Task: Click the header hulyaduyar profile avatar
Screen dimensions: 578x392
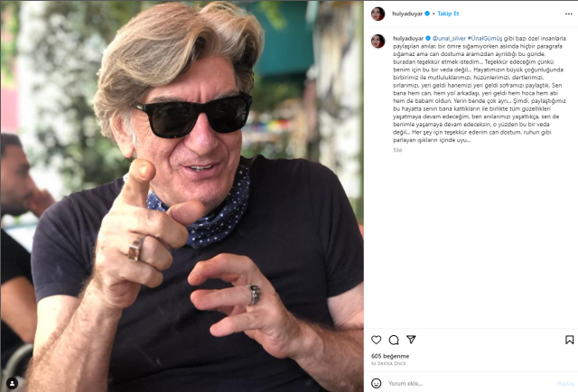Action: [378, 14]
